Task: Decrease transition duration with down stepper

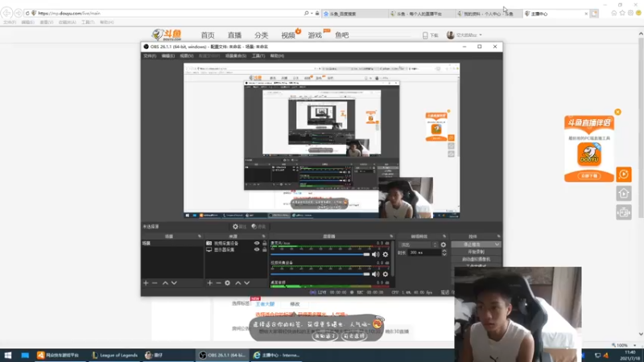Action: (x=444, y=254)
